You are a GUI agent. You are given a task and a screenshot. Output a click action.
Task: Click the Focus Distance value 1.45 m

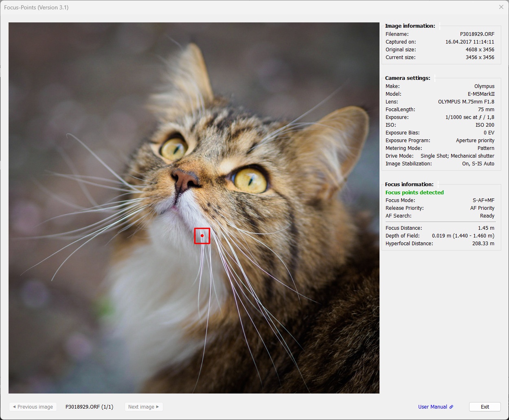point(486,228)
